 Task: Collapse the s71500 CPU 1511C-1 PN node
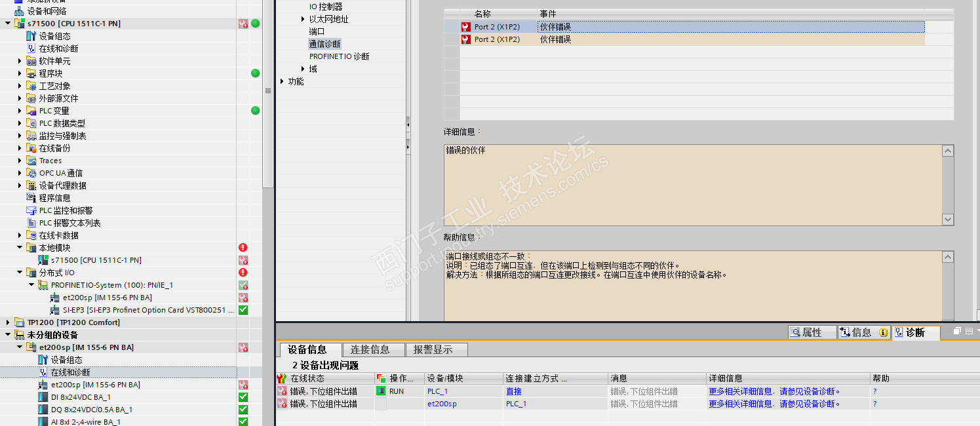pos(8,24)
